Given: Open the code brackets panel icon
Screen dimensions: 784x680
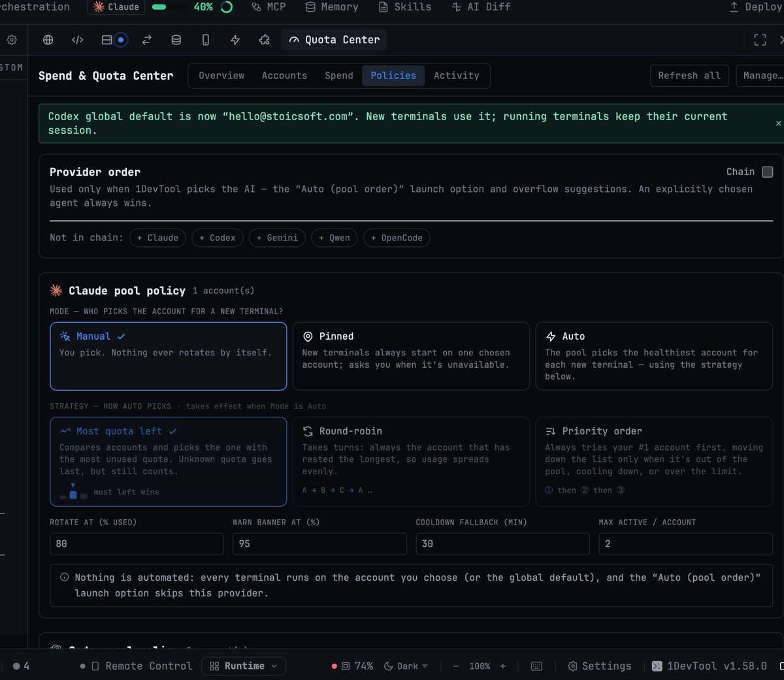Looking at the screenshot, I should pos(77,40).
